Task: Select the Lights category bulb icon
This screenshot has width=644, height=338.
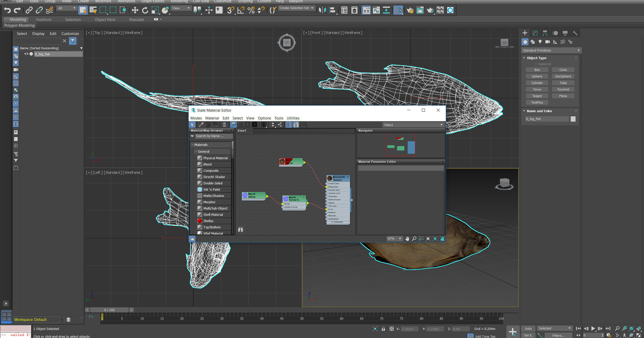Action: (540, 42)
